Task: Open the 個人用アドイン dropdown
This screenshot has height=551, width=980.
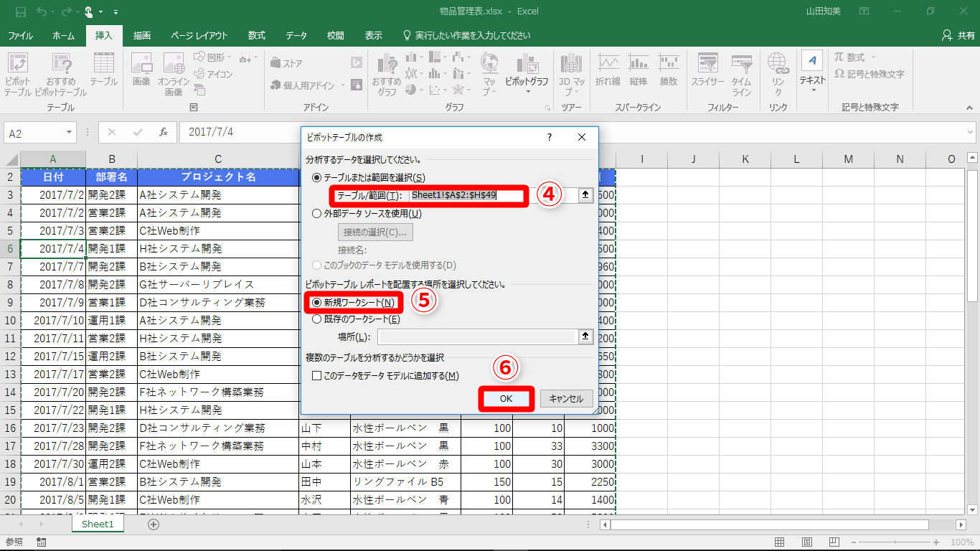Action: pos(342,85)
